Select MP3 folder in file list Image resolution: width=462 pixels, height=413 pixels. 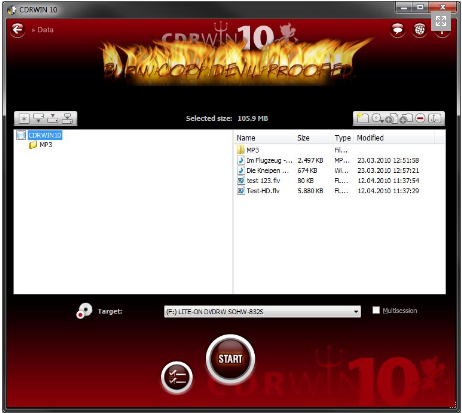click(x=253, y=150)
